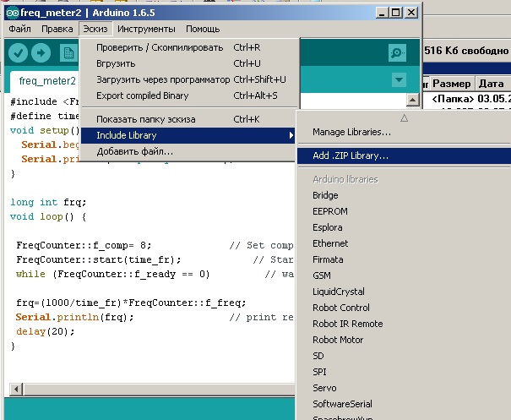Click the delay(20); code line

tap(46, 331)
